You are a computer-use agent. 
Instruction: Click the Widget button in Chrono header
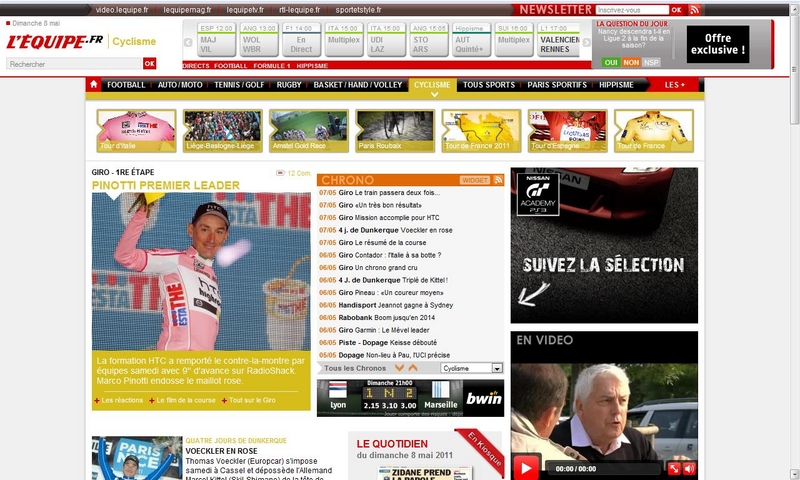pos(475,180)
